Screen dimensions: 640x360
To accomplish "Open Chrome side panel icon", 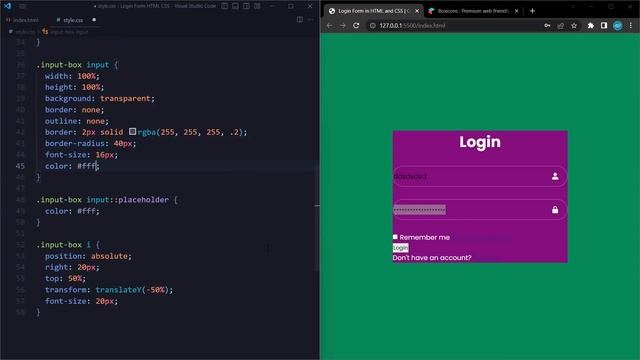I will [604, 25].
